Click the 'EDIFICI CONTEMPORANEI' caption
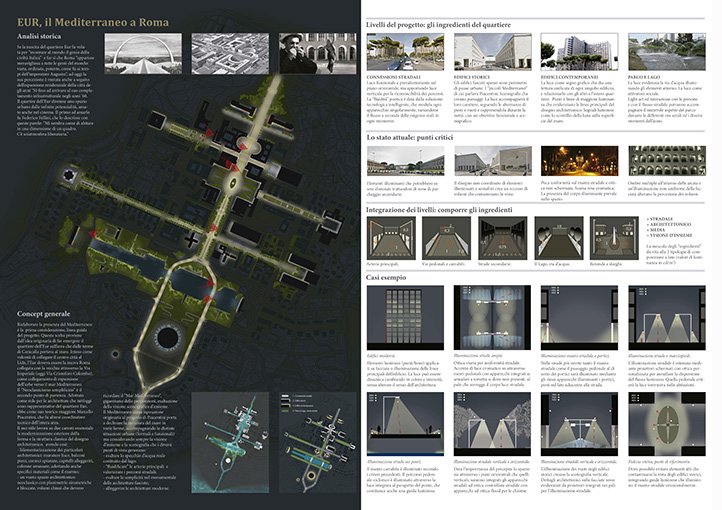Image resolution: width=722 pixels, height=510 pixels. [x=570, y=77]
